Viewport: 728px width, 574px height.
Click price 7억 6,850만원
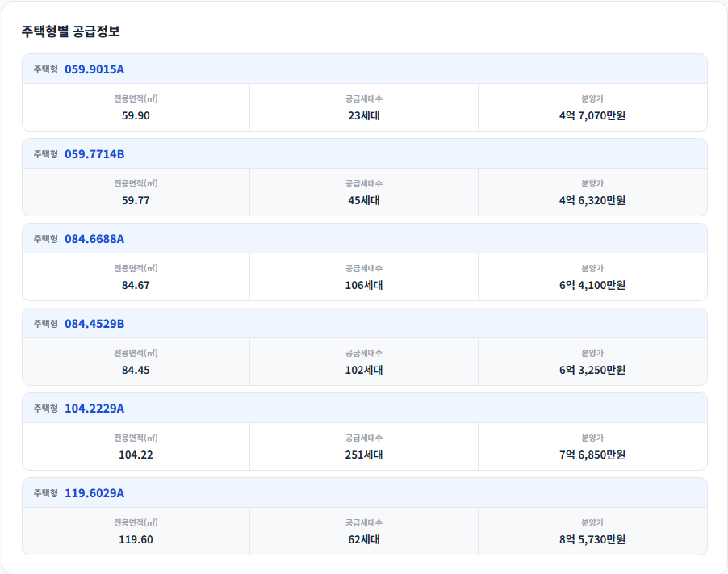coord(592,455)
